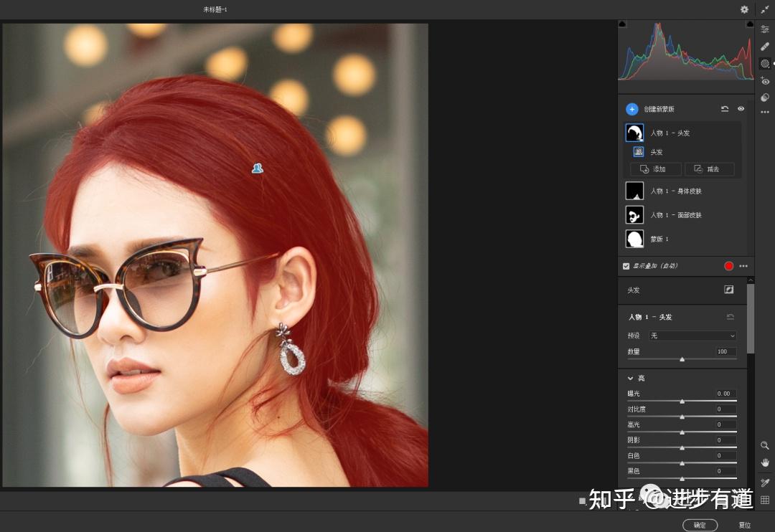Click the 白色 value field

[x=725, y=455]
